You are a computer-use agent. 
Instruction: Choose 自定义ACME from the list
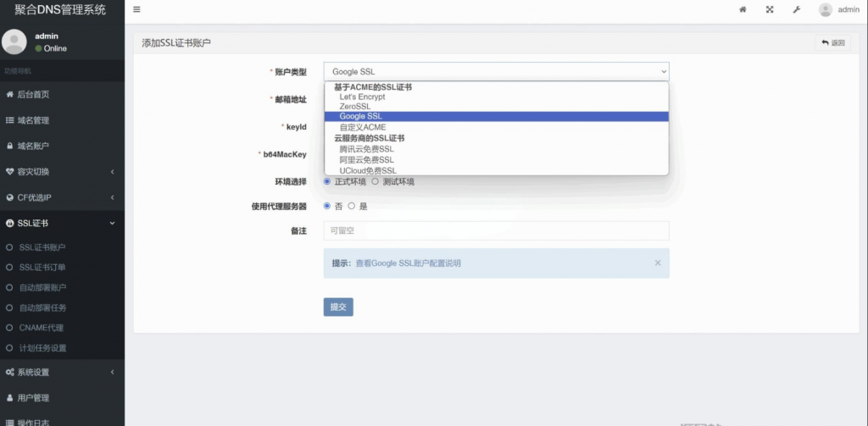point(496,127)
